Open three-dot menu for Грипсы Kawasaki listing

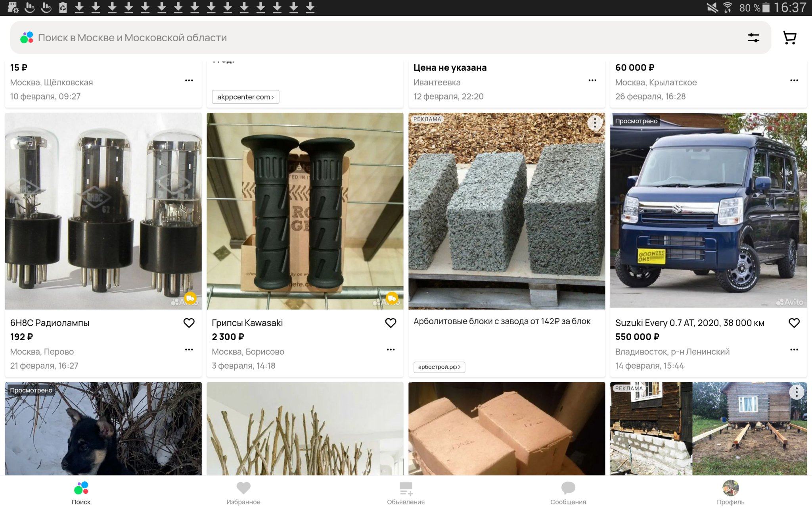[x=391, y=350]
